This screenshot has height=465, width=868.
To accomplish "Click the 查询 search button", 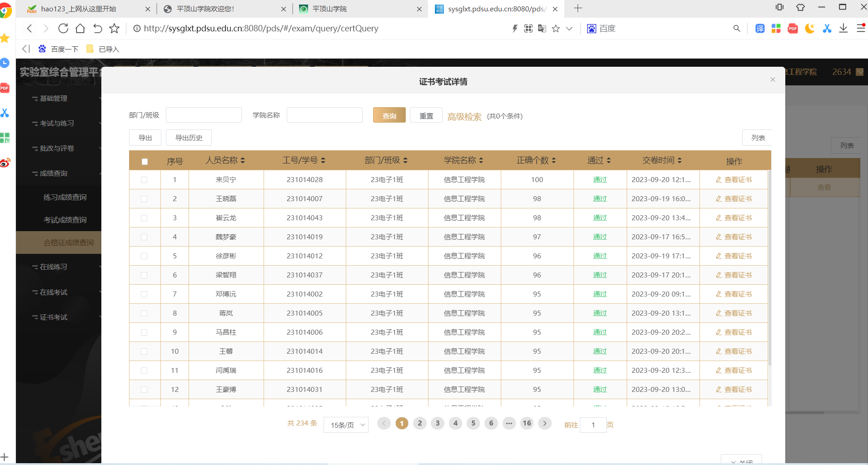I will [389, 116].
